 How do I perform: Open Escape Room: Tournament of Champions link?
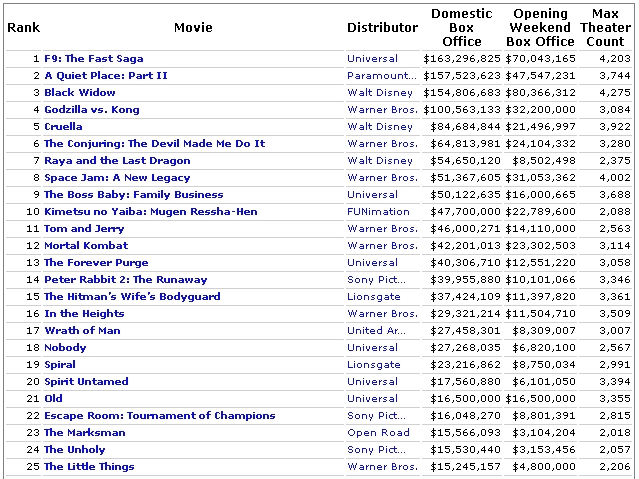160,415
